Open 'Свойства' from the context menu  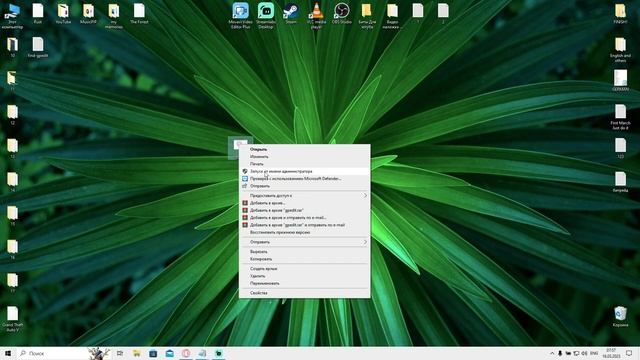tap(304, 293)
